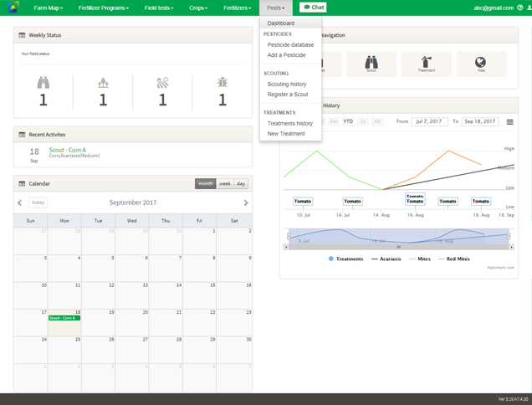532x405 pixels.
Task: Click Scout - Corn A calendar event
Action: pyautogui.click(x=64, y=318)
